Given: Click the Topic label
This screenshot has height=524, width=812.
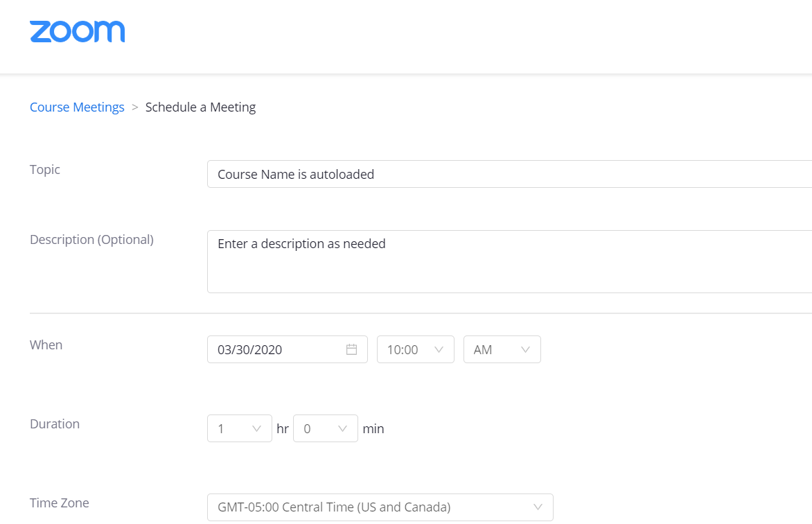Looking at the screenshot, I should pos(44,170).
